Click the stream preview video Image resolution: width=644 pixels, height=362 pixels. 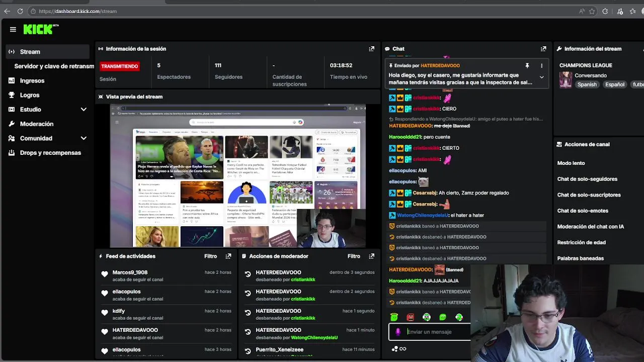[237, 175]
